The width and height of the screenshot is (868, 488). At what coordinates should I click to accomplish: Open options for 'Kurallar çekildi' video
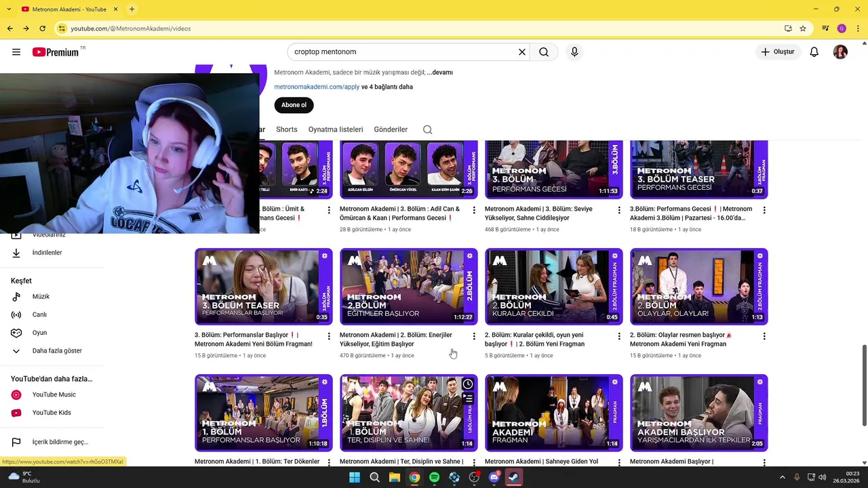click(x=619, y=336)
